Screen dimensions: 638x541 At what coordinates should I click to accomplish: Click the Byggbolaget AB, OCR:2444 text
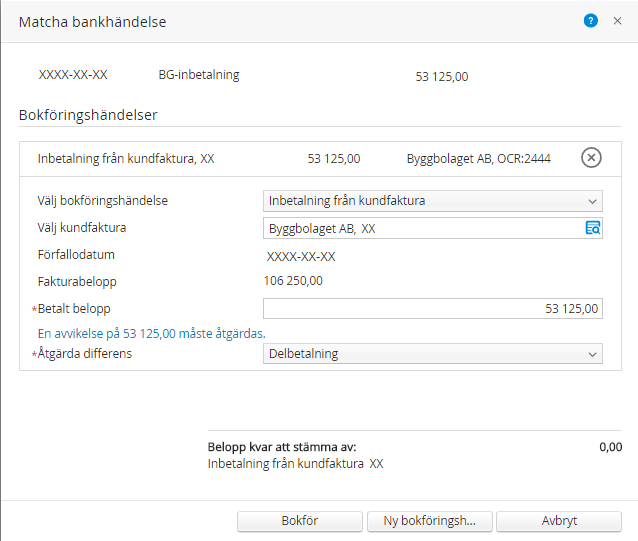(x=478, y=158)
